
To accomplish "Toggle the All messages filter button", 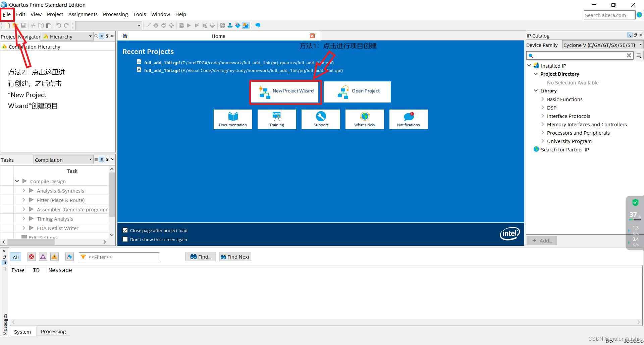I will click(x=16, y=257).
